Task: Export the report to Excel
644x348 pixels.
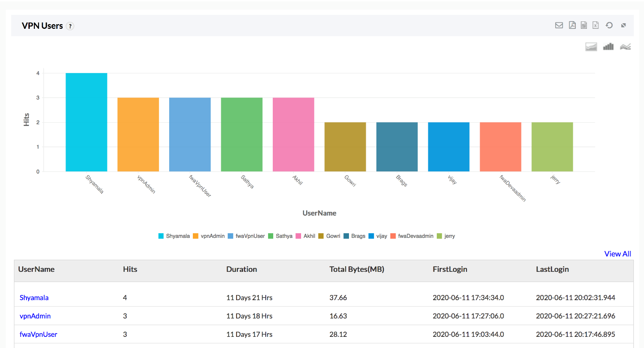Action: coord(595,25)
